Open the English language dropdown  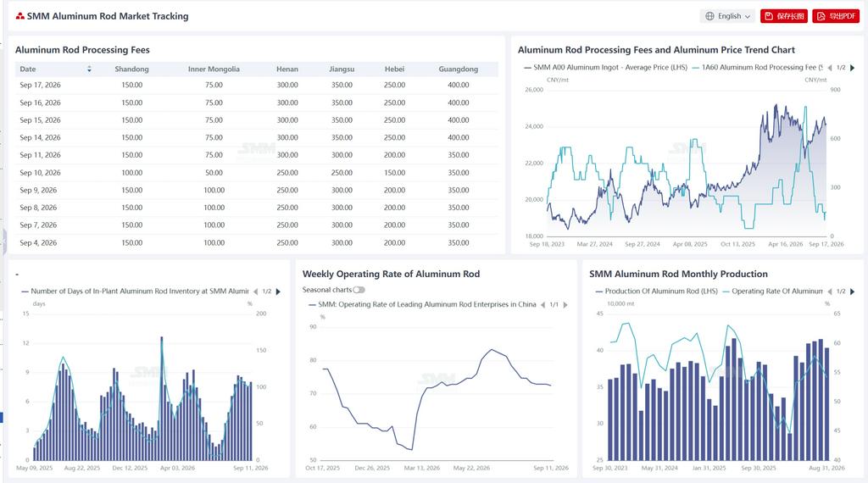click(x=727, y=16)
